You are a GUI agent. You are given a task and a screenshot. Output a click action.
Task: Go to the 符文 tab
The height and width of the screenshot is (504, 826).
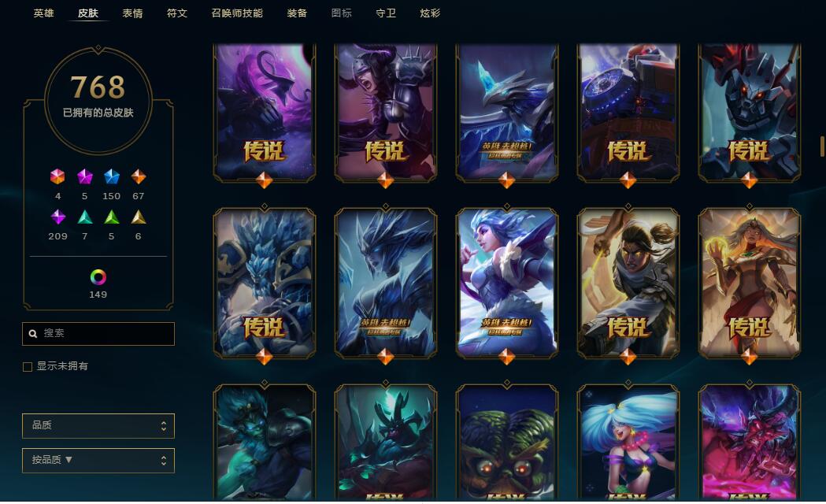(x=177, y=13)
